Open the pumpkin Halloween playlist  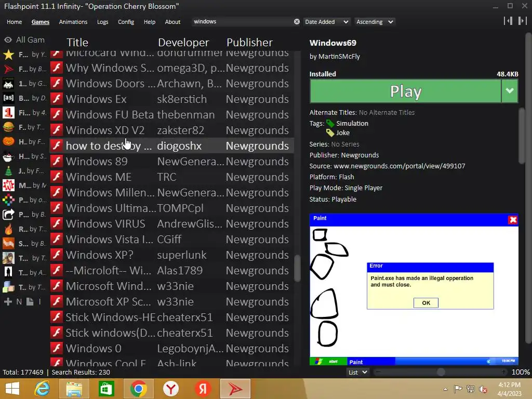point(8,141)
